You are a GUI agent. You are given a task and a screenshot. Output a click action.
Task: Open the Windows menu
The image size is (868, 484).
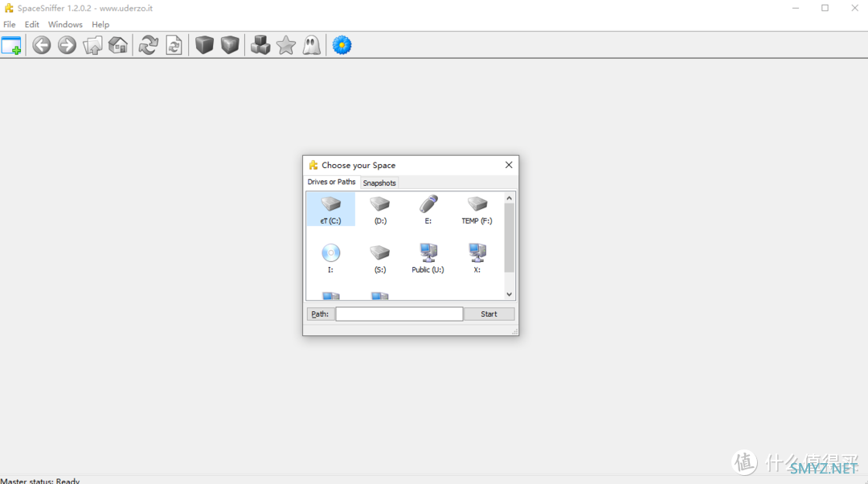pos(65,24)
